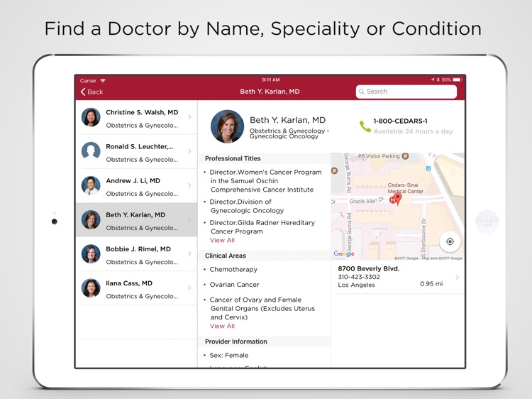Click P6 Visitor Parking icon on map
Image resolution: width=532 pixels, height=399 pixels.
pos(405,156)
